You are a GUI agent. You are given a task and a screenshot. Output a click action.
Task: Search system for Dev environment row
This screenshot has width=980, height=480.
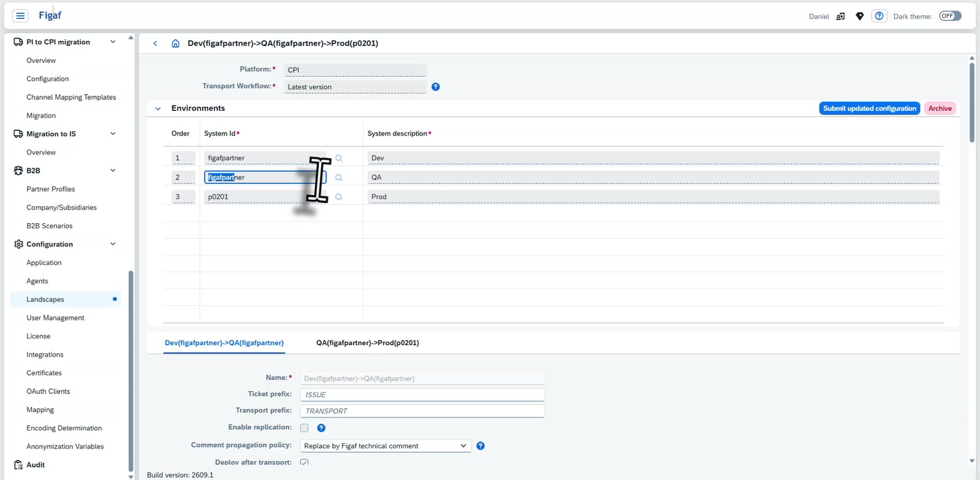339,158
